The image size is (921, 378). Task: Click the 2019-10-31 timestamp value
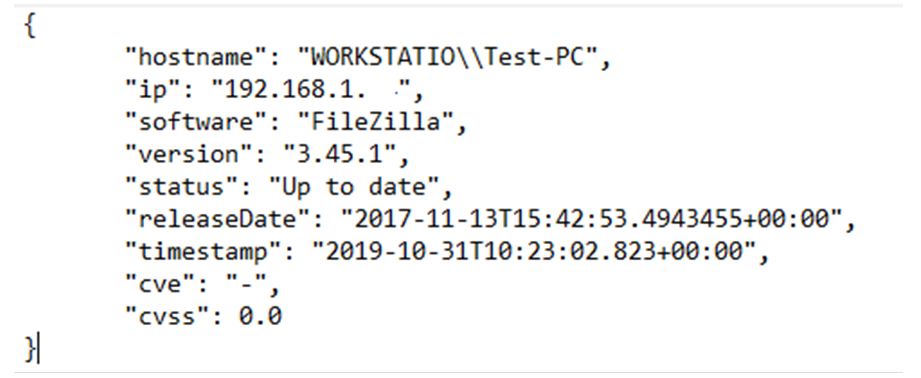[x=533, y=251]
